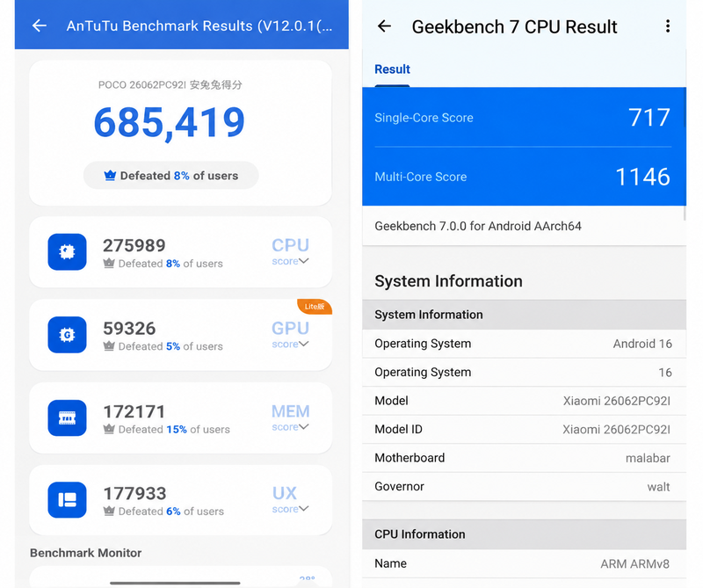Tap the POCO 26062PC92I device title
This screenshot has height=588, width=703.
click(x=170, y=84)
